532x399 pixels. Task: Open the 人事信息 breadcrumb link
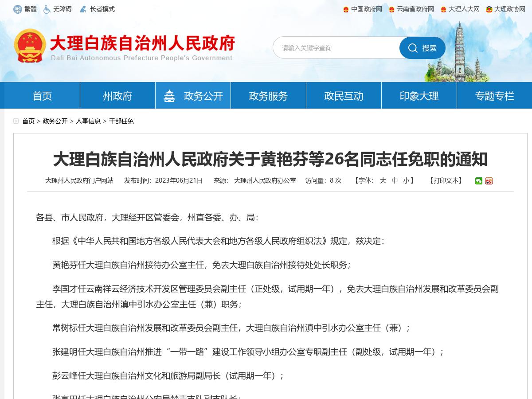coord(87,121)
